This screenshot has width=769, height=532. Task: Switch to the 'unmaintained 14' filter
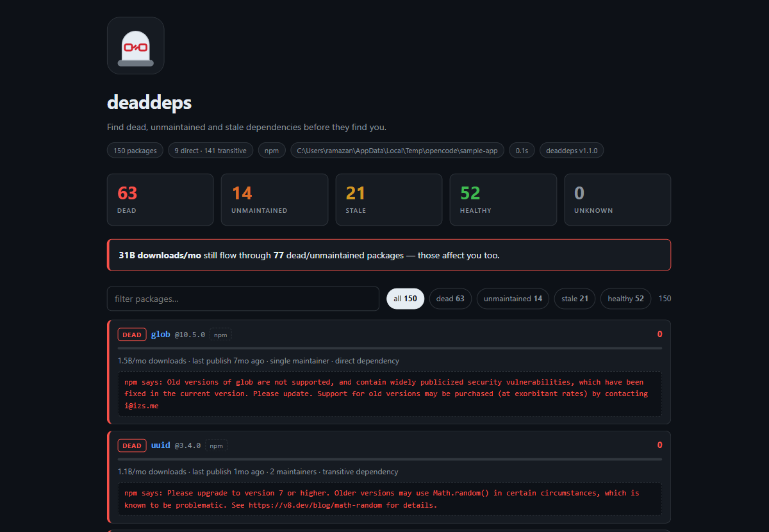click(513, 299)
